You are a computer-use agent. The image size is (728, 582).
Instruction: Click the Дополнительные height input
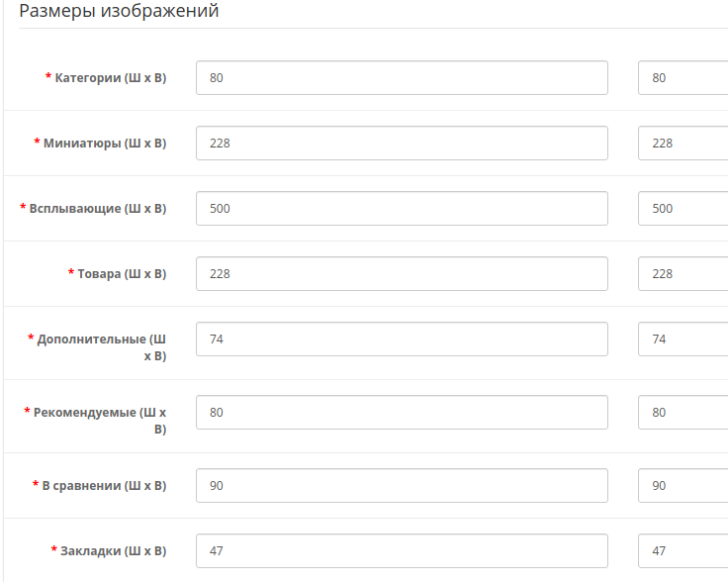tap(682, 339)
